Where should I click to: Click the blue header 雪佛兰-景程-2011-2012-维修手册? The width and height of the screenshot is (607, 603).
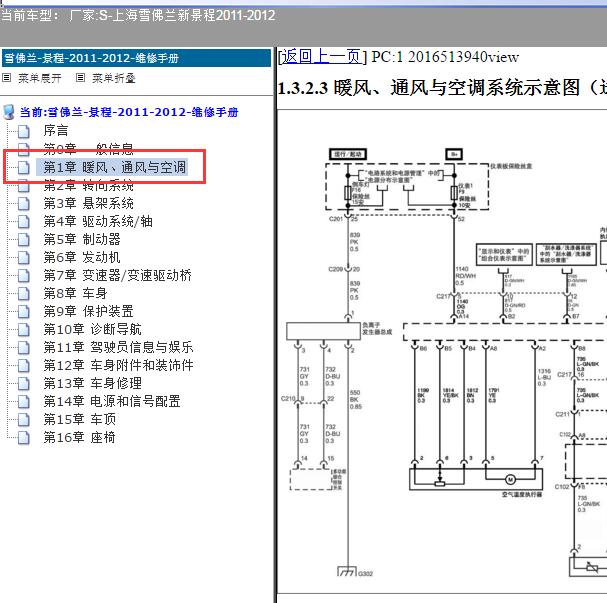pyautogui.click(x=137, y=58)
